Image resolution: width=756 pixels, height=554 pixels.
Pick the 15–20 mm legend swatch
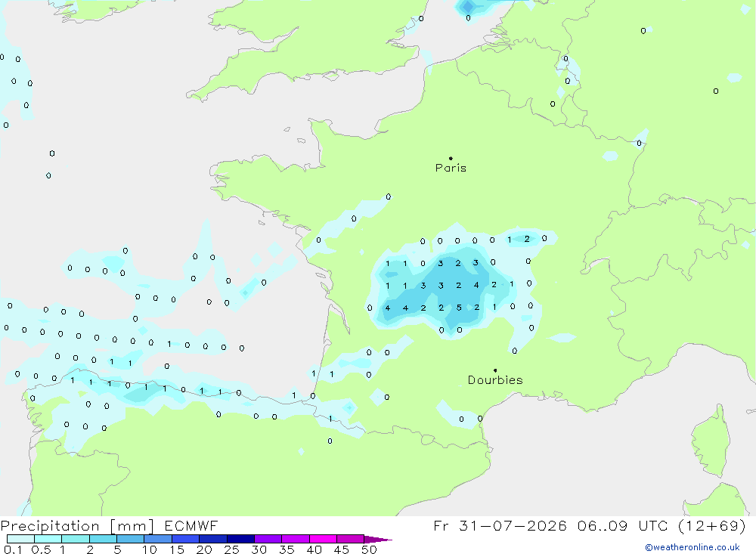186,539
